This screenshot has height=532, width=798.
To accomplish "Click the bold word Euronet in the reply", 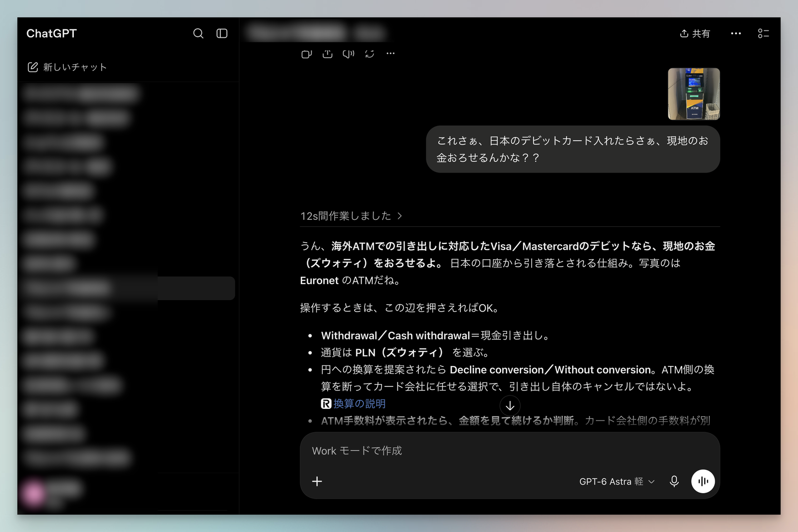I will point(319,280).
